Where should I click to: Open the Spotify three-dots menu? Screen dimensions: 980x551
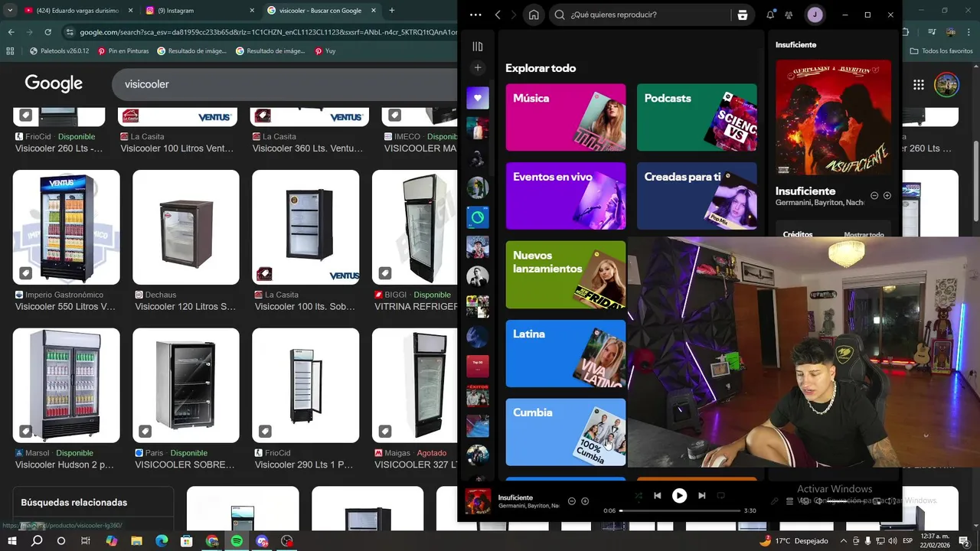475,15
